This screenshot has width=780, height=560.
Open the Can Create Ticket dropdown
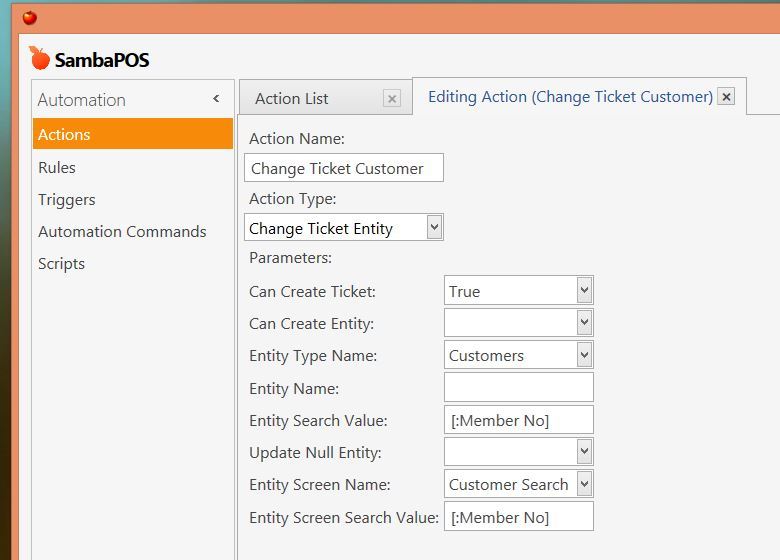tap(585, 290)
